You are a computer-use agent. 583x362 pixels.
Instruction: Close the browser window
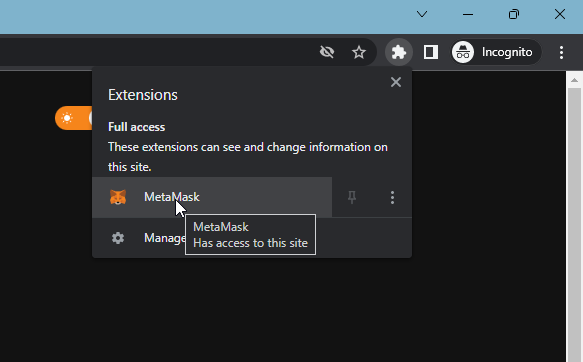pos(560,14)
